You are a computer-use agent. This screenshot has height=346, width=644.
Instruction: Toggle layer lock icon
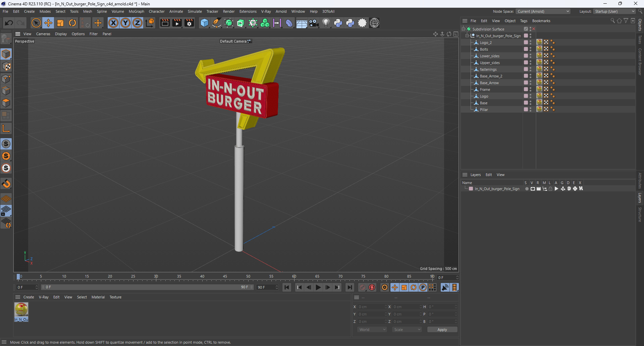(x=550, y=189)
